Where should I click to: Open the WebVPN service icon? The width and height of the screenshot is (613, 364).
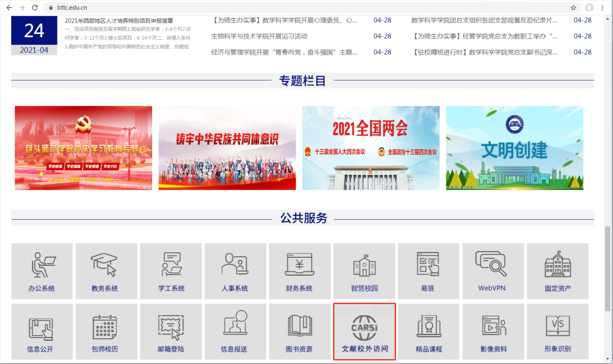click(x=493, y=271)
